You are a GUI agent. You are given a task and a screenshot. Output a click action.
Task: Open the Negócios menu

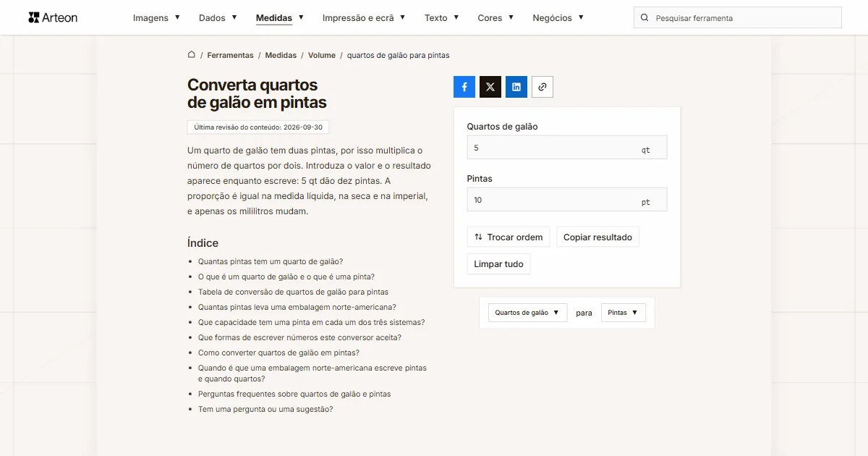(x=558, y=17)
